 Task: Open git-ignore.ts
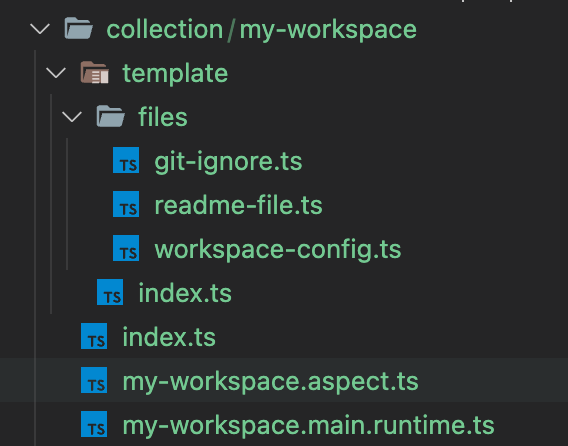(x=228, y=162)
